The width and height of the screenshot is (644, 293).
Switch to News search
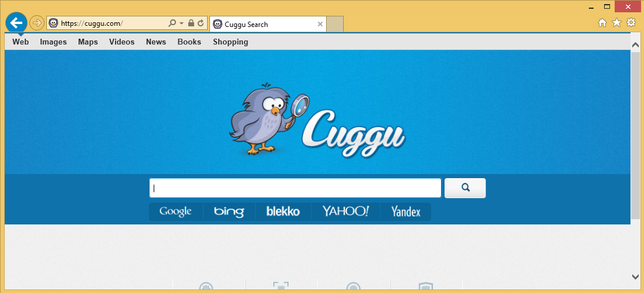pos(156,42)
